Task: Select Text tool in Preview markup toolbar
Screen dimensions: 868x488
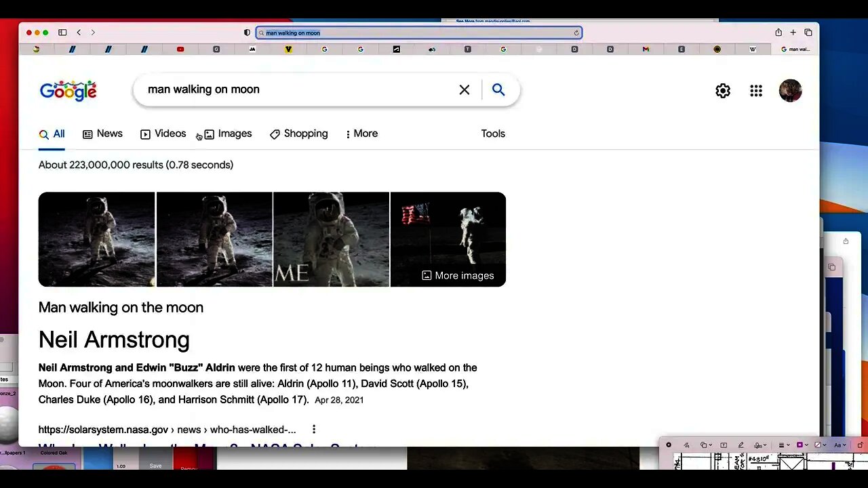Action: coord(724,445)
